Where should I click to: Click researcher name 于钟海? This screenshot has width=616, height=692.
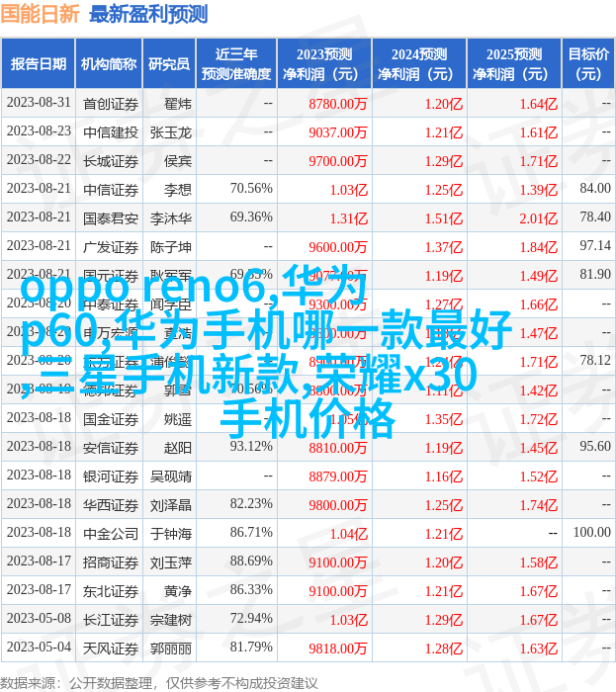[x=171, y=534]
